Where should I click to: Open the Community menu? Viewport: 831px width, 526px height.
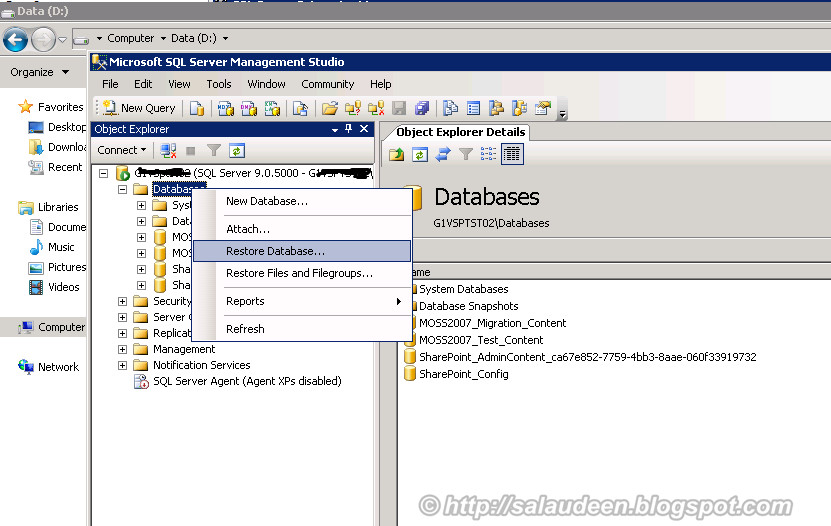[328, 84]
